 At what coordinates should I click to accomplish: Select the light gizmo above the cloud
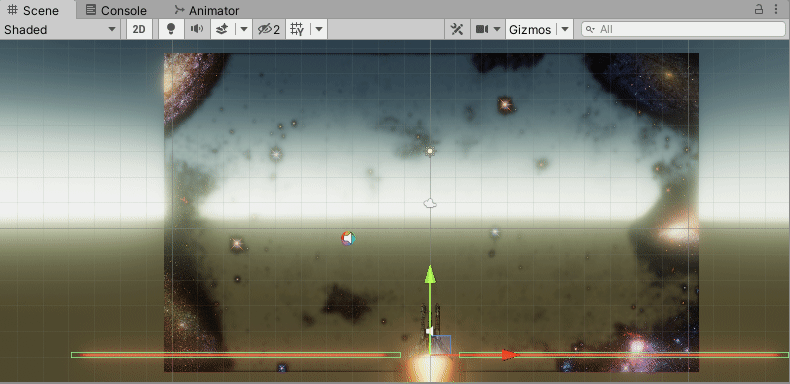tap(430, 151)
